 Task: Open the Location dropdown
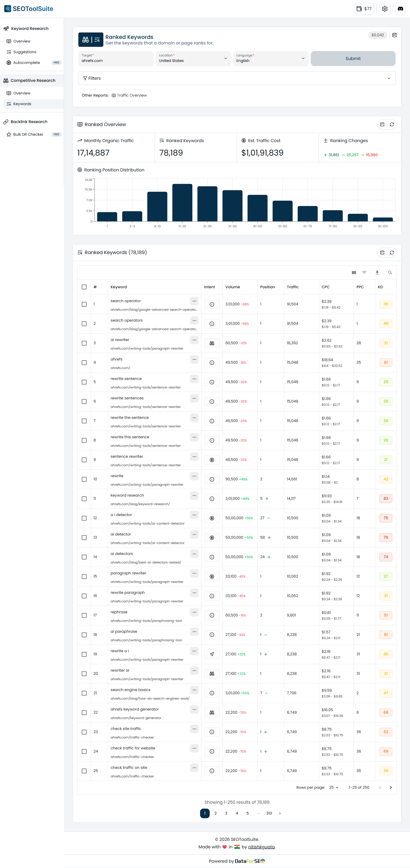193,59
